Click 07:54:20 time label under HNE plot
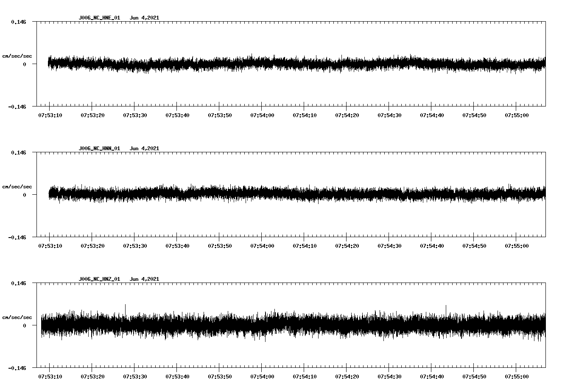Image resolution: width=576 pixels, height=392 pixels. 347,115
